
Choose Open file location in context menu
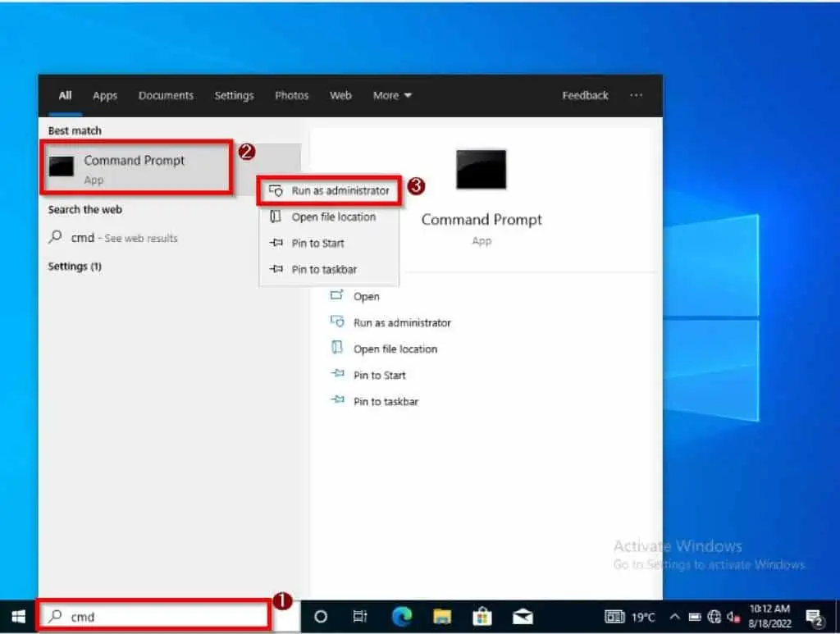click(x=329, y=217)
